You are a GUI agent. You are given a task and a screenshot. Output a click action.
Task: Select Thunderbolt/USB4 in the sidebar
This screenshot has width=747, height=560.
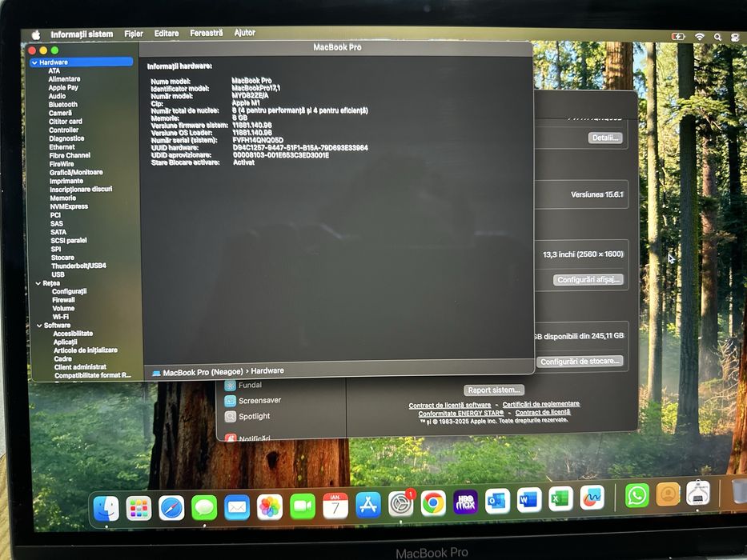pyautogui.click(x=78, y=266)
